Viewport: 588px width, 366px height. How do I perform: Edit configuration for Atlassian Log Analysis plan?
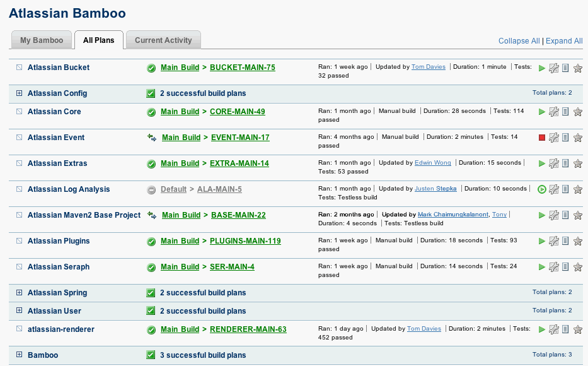point(554,189)
